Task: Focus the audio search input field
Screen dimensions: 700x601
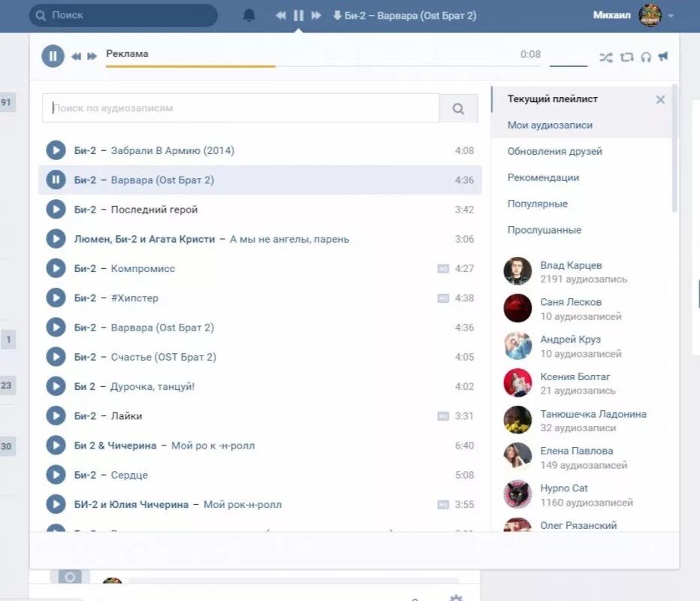Action: (x=240, y=108)
